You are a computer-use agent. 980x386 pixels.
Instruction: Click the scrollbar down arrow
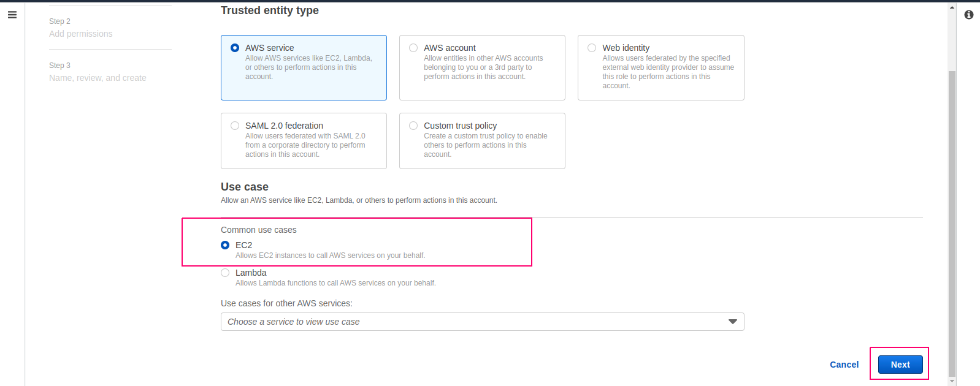[x=952, y=381]
